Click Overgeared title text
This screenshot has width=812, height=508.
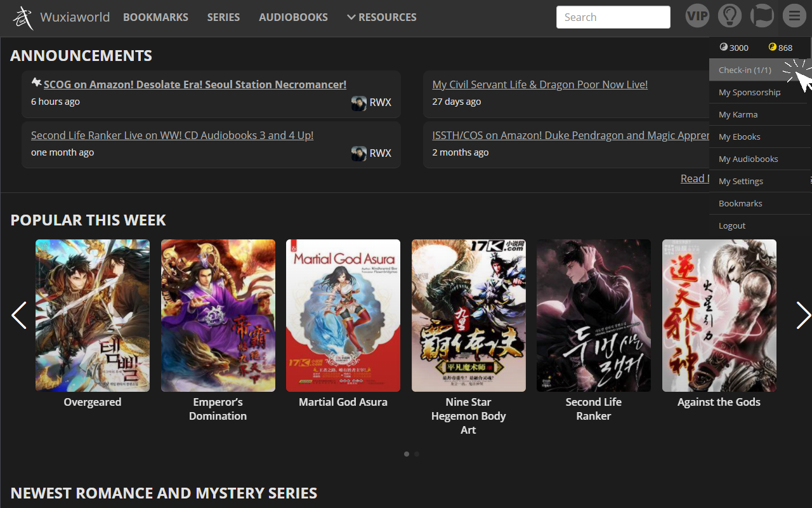tap(93, 402)
